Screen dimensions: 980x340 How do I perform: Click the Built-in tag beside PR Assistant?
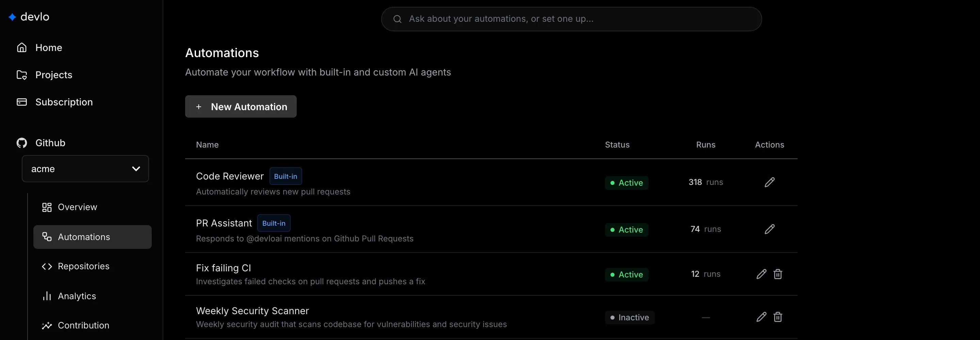tap(274, 223)
